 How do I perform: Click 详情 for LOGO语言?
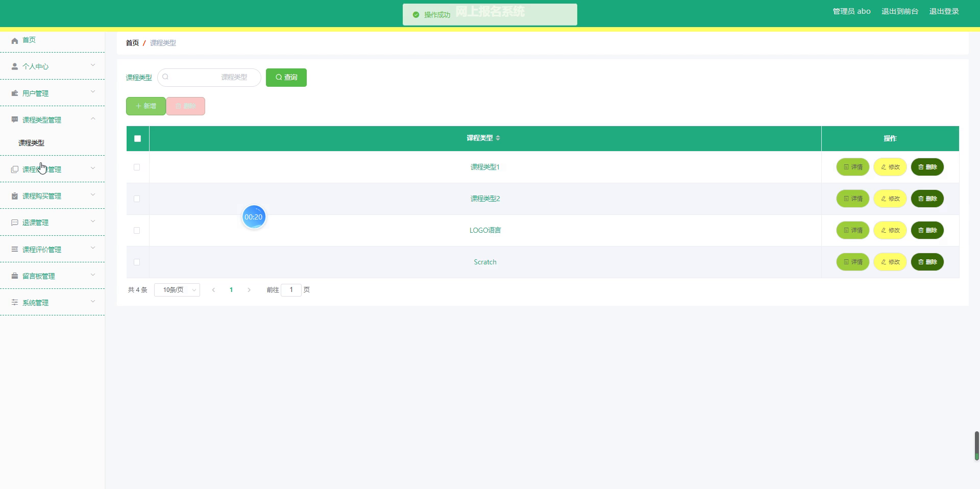[853, 230]
